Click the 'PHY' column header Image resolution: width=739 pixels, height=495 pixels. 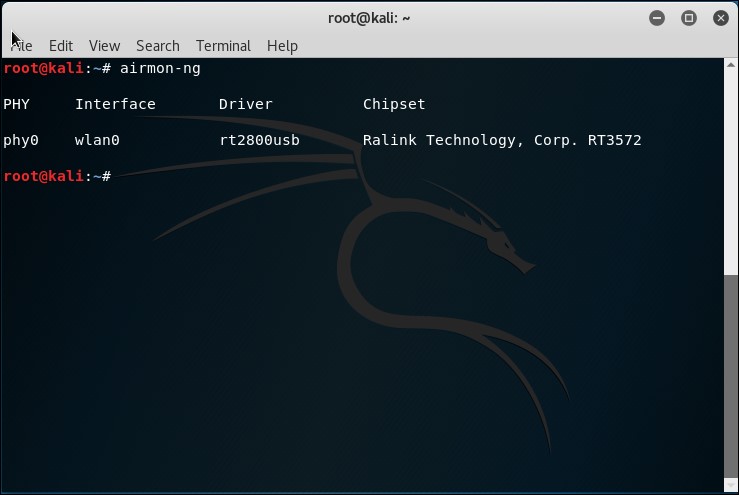pyautogui.click(x=16, y=104)
